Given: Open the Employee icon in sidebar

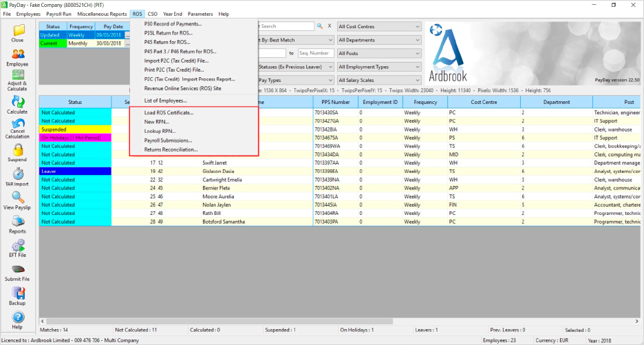Looking at the screenshot, I should (18, 54).
